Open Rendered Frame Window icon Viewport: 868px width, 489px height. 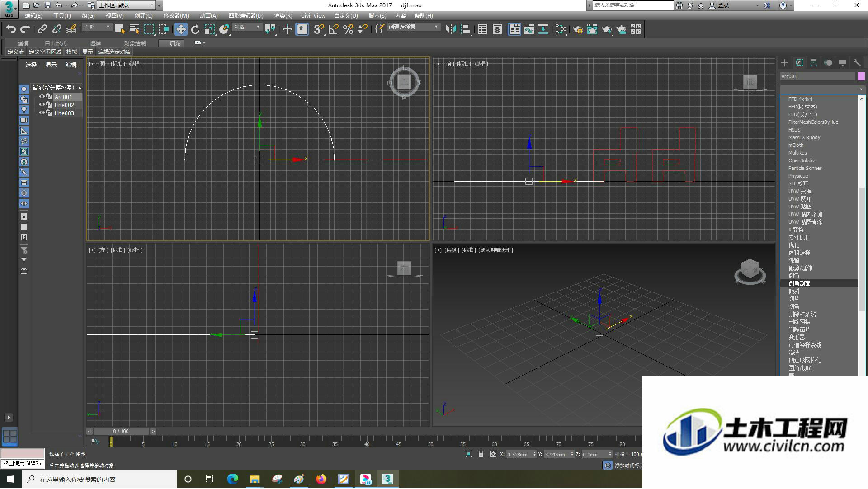(592, 29)
